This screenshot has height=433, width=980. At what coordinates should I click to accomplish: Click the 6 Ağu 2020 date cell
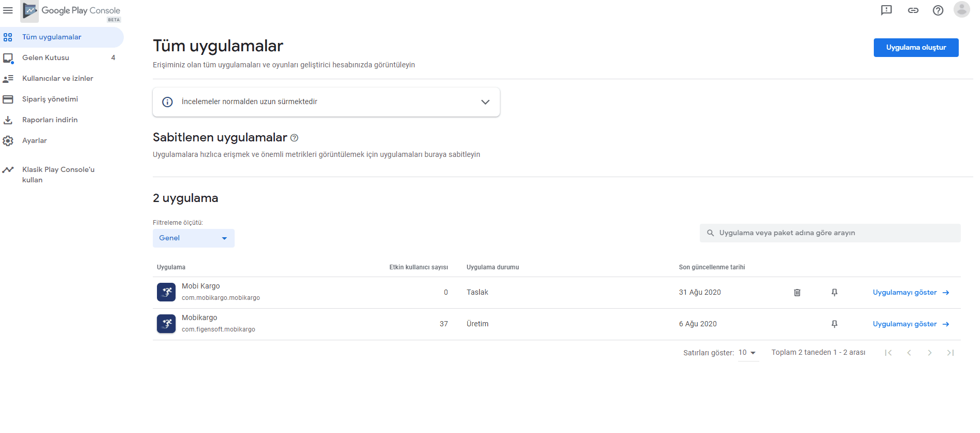coord(698,324)
